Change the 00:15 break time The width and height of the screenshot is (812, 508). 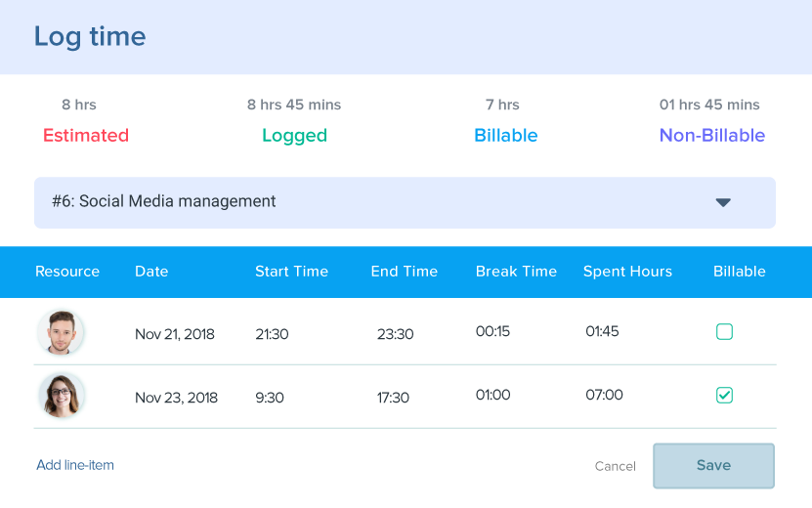[493, 331]
